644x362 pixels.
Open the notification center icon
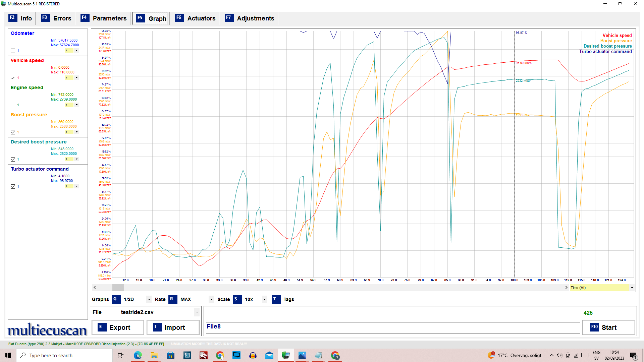[x=633, y=356]
